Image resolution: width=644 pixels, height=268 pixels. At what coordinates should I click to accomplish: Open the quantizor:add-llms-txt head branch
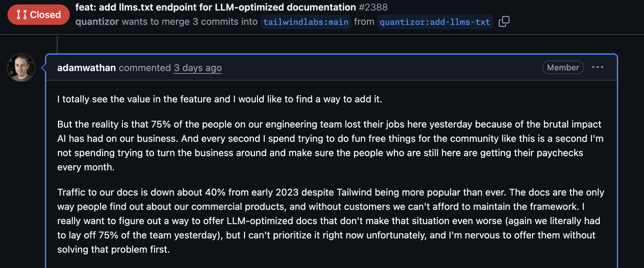[435, 22]
